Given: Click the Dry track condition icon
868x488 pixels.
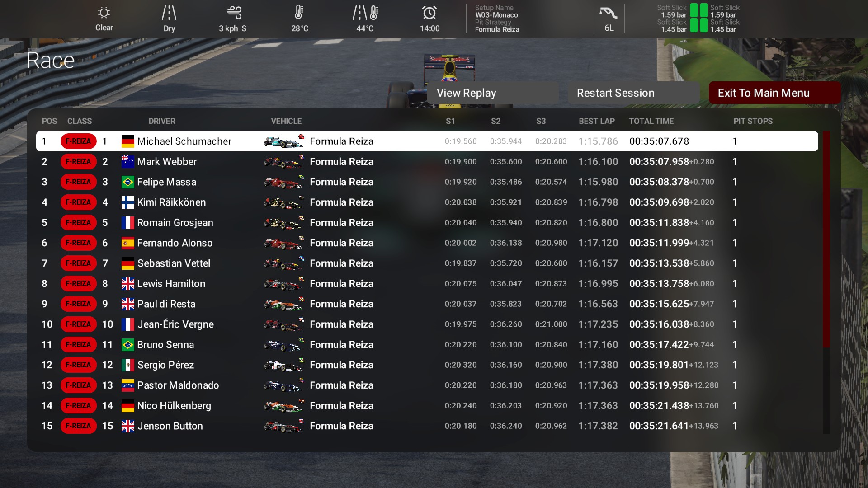Looking at the screenshot, I should tap(169, 13).
